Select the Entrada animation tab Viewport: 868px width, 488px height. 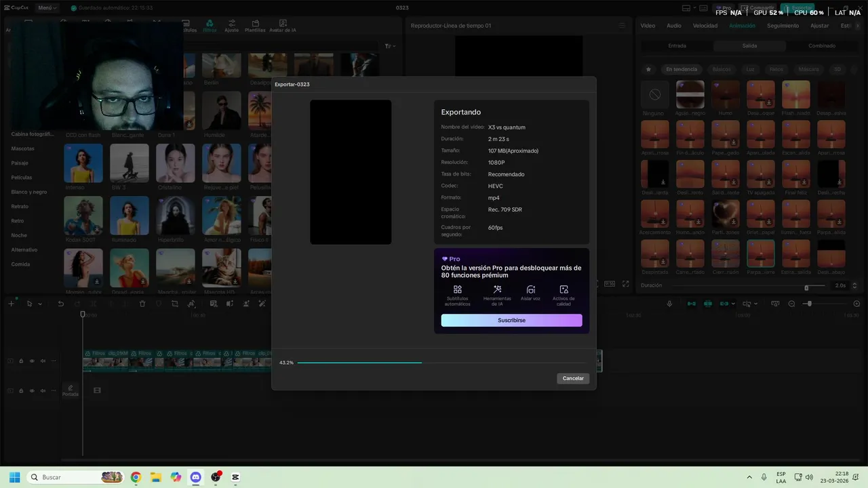677,46
